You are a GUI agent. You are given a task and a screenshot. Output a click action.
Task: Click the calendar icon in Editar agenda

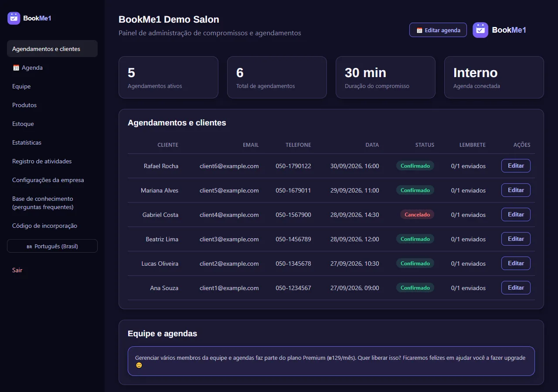coord(419,30)
